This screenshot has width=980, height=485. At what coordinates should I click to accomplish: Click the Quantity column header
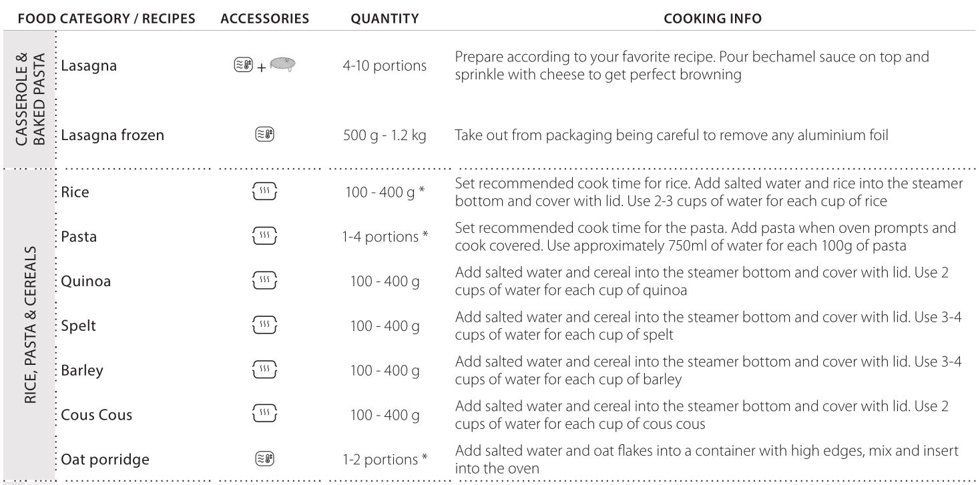tap(385, 19)
